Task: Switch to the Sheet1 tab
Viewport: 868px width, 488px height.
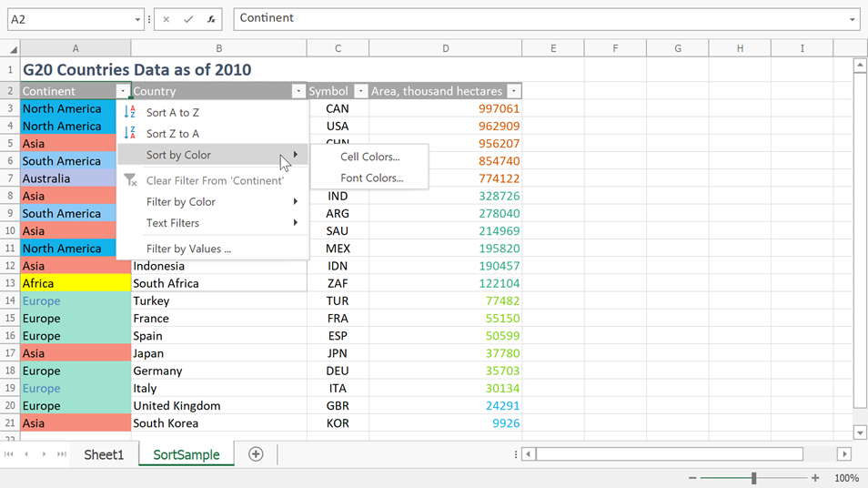Action: (104, 454)
